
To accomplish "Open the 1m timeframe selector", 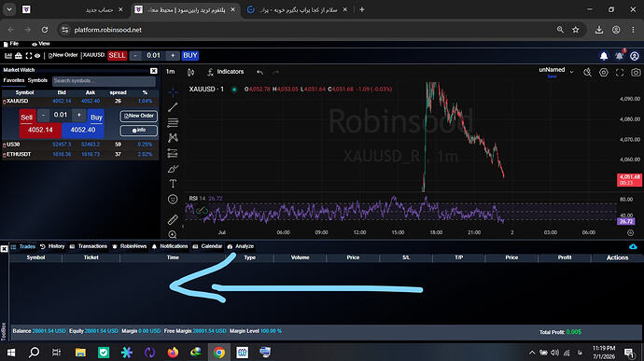I will tap(170, 72).
